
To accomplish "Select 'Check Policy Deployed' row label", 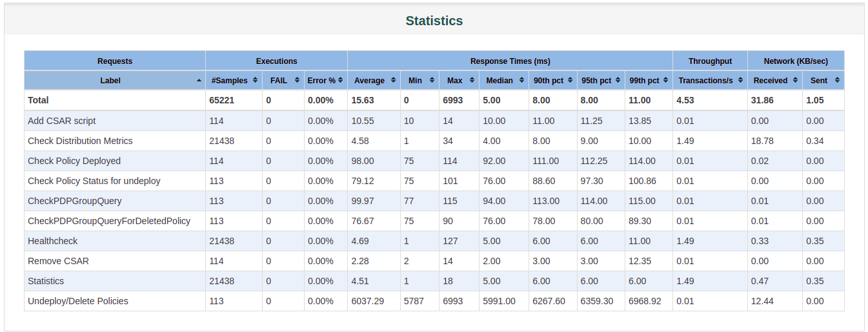I will (74, 161).
